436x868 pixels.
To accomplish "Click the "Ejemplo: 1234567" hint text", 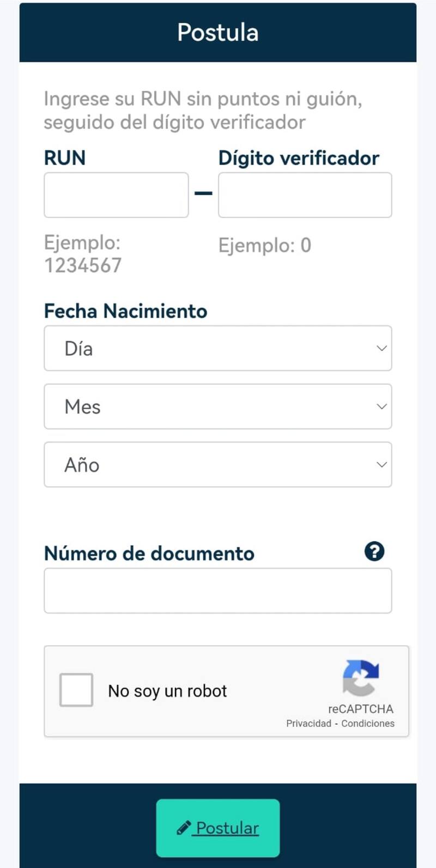I will [x=83, y=254].
